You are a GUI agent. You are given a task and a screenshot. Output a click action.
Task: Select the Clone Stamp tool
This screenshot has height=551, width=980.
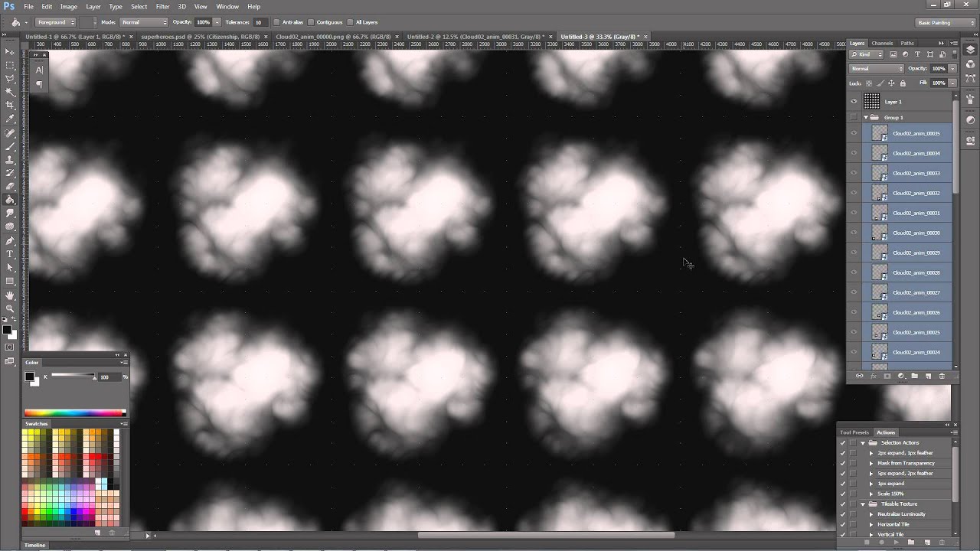(10, 160)
